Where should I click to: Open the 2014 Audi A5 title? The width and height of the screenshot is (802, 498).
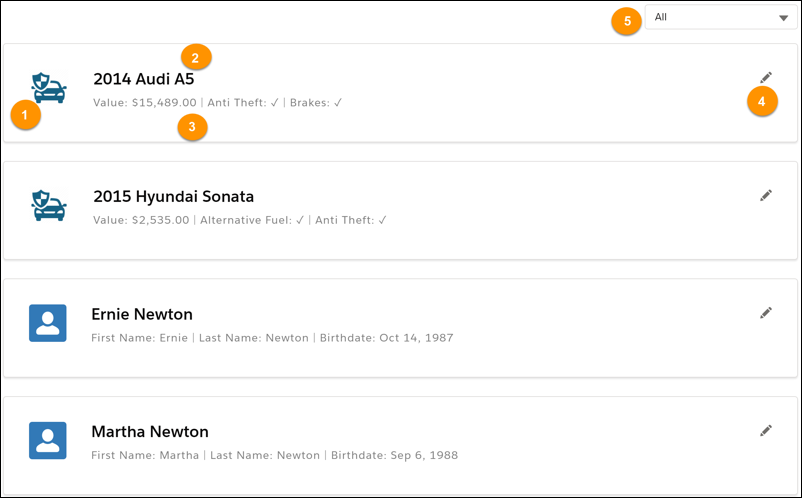144,79
